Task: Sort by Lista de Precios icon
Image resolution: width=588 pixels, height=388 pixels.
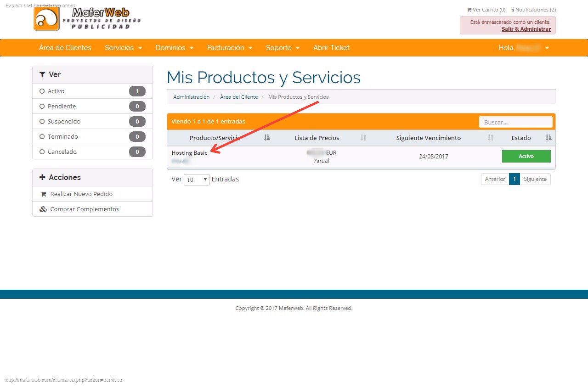Action: coord(363,138)
